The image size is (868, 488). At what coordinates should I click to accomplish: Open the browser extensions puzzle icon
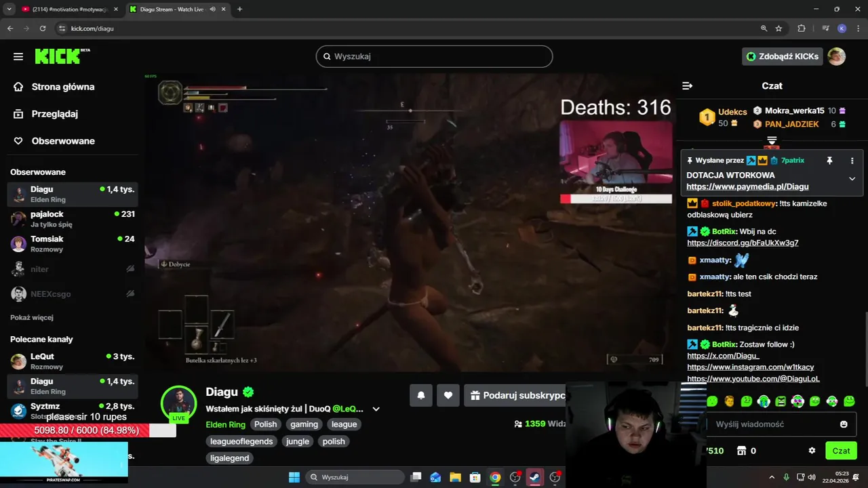(x=802, y=28)
